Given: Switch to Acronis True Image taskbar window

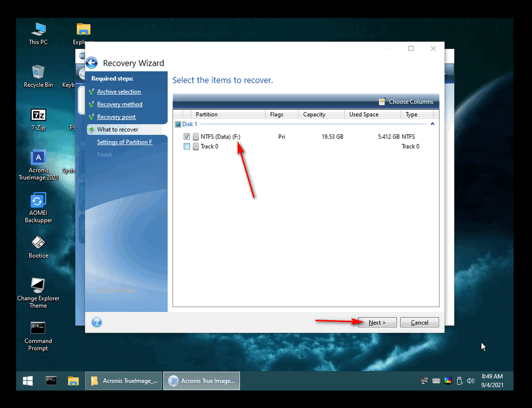Looking at the screenshot, I should pyautogui.click(x=202, y=381).
